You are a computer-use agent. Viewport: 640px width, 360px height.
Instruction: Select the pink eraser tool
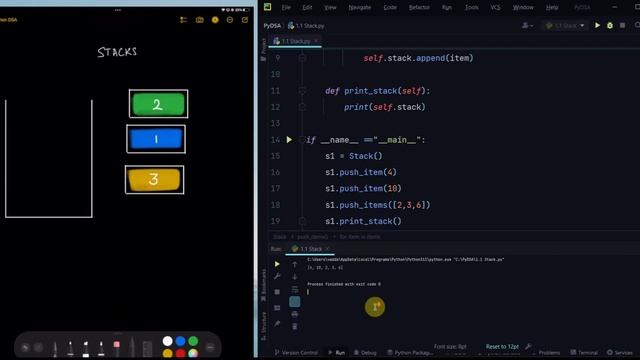(117, 348)
